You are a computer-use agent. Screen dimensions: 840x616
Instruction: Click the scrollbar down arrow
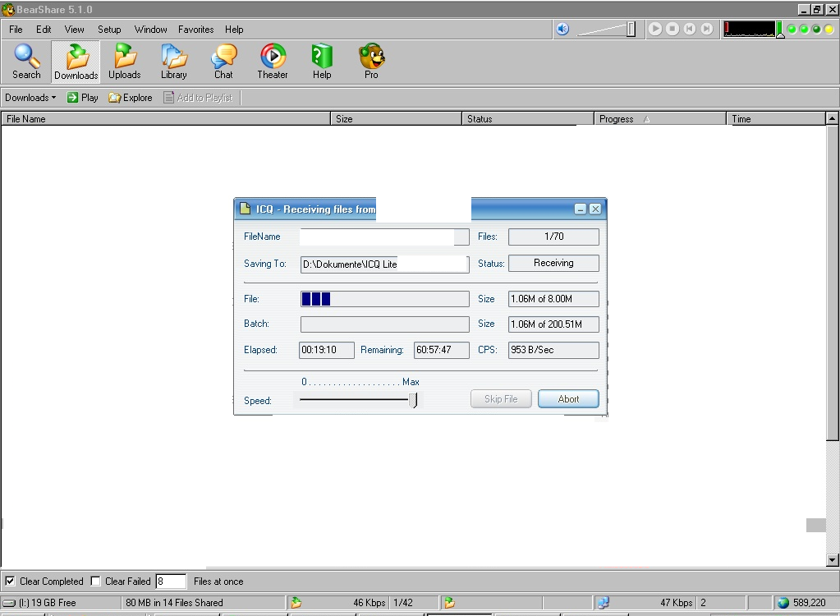(x=832, y=560)
